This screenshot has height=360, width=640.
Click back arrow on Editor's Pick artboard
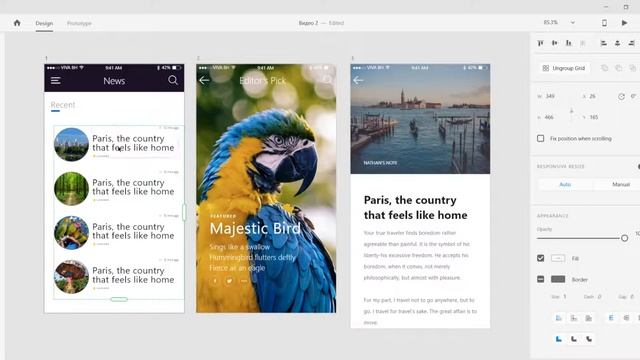tap(204, 80)
